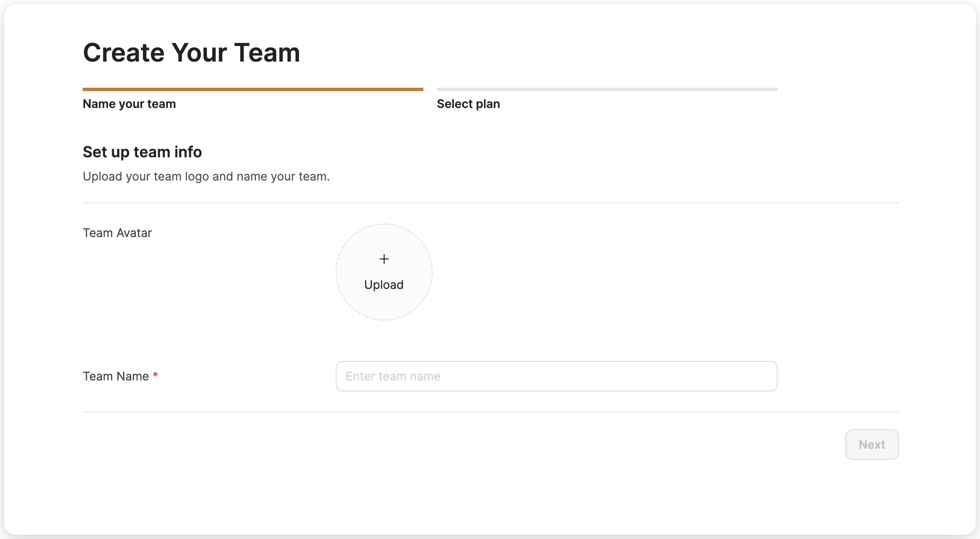This screenshot has height=539, width=980.
Task: Click the red required asterisk
Action: point(155,375)
